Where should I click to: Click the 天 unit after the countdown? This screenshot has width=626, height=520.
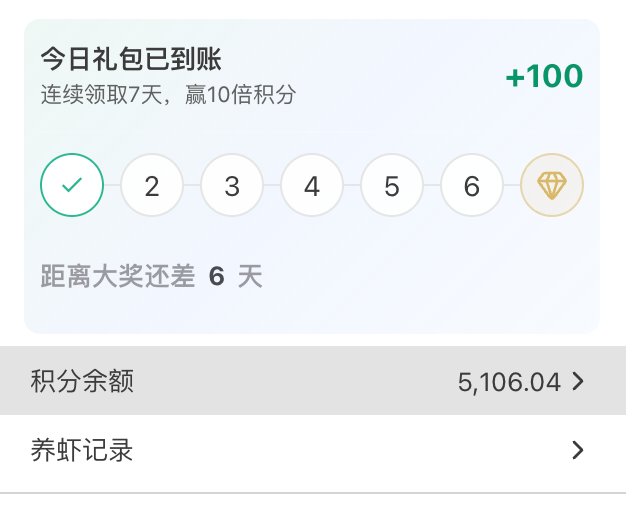250,277
